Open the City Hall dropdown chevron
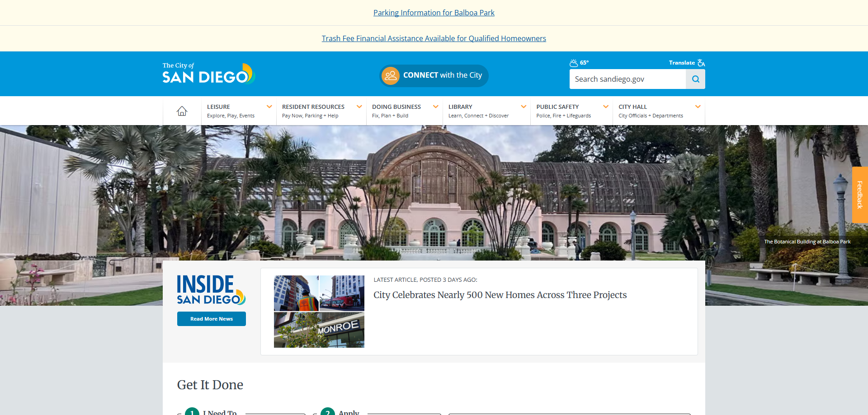This screenshot has height=415, width=868. coord(698,107)
